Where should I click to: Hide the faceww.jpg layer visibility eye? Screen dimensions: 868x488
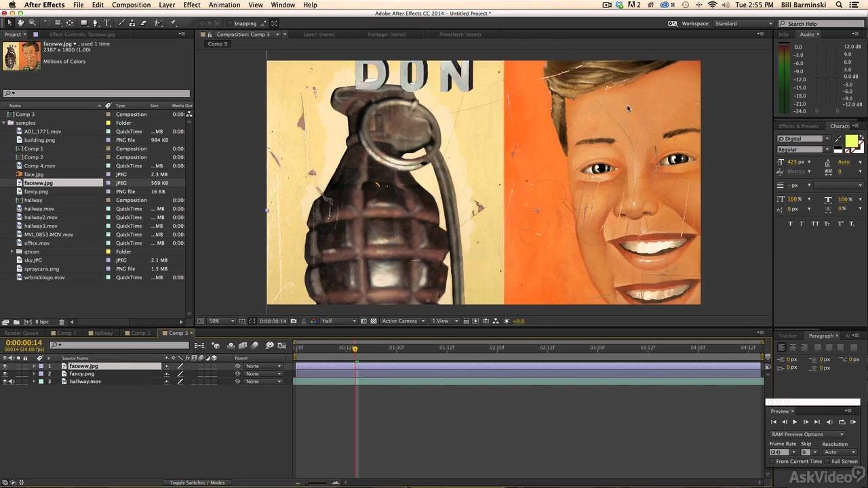coord(5,366)
